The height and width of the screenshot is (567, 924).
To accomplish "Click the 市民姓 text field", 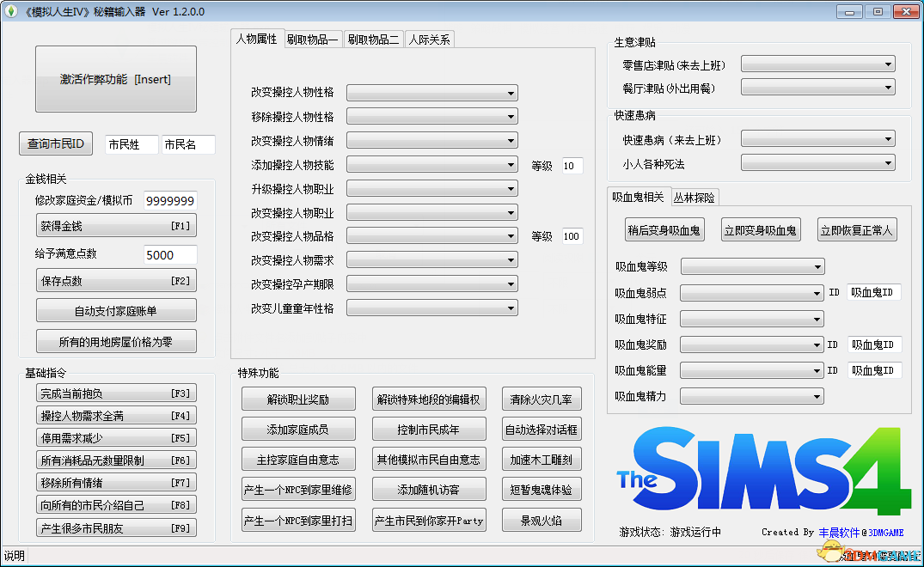I will pos(132,144).
